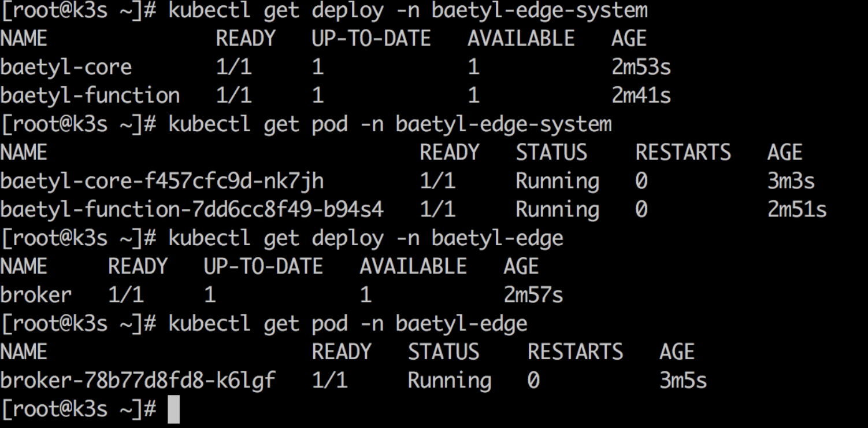Click age value '2m51s'
The width and height of the screenshot is (868, 428).
[x=797, y=210]
